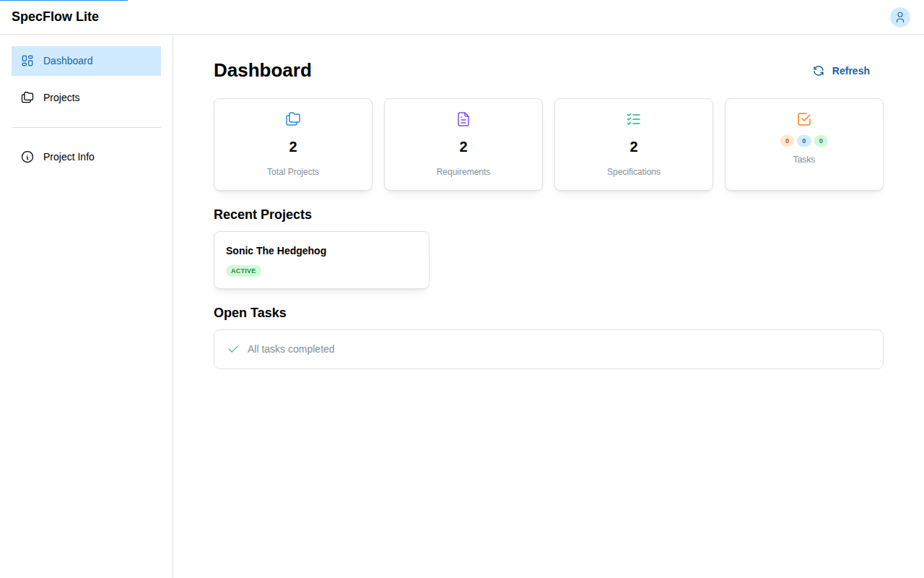Viewport: 924px width, 578px height.
Task: Click the Specifications card label
Action: pos(634,172)
